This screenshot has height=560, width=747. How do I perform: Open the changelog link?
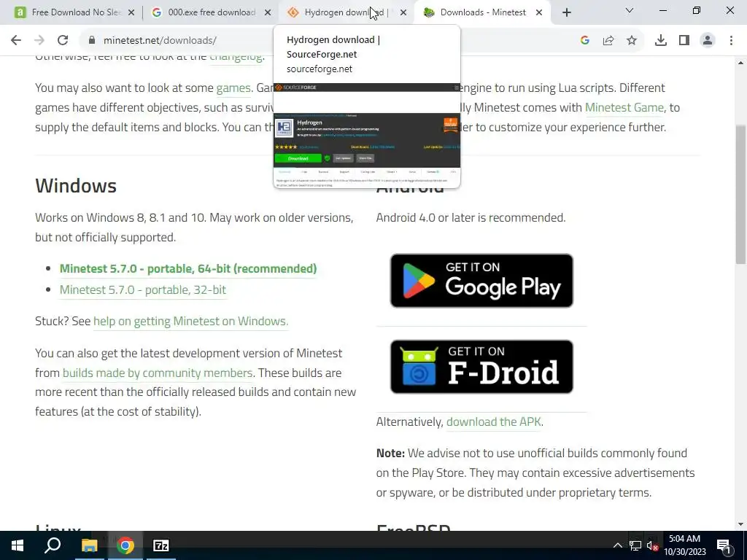[x=236, y=57]
